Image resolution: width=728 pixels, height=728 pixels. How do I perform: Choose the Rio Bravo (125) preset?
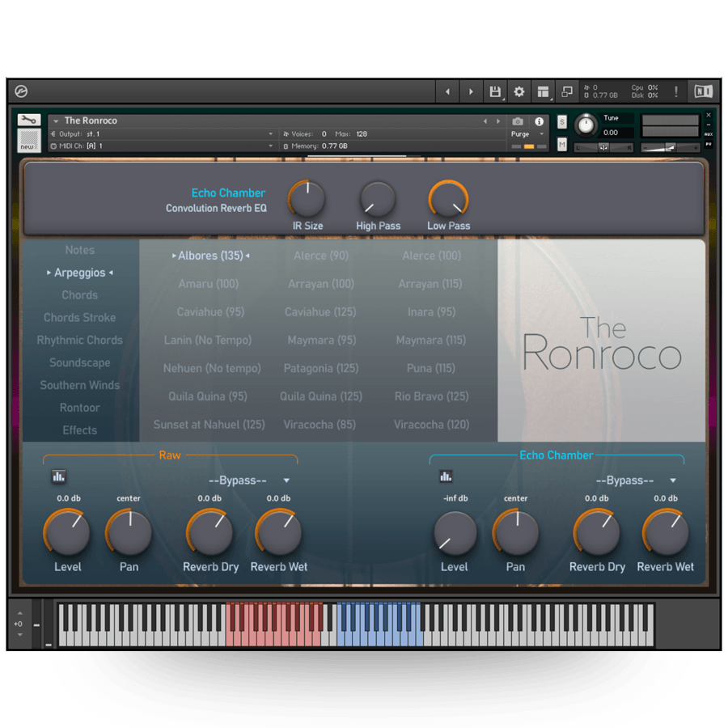pos(431,396)
